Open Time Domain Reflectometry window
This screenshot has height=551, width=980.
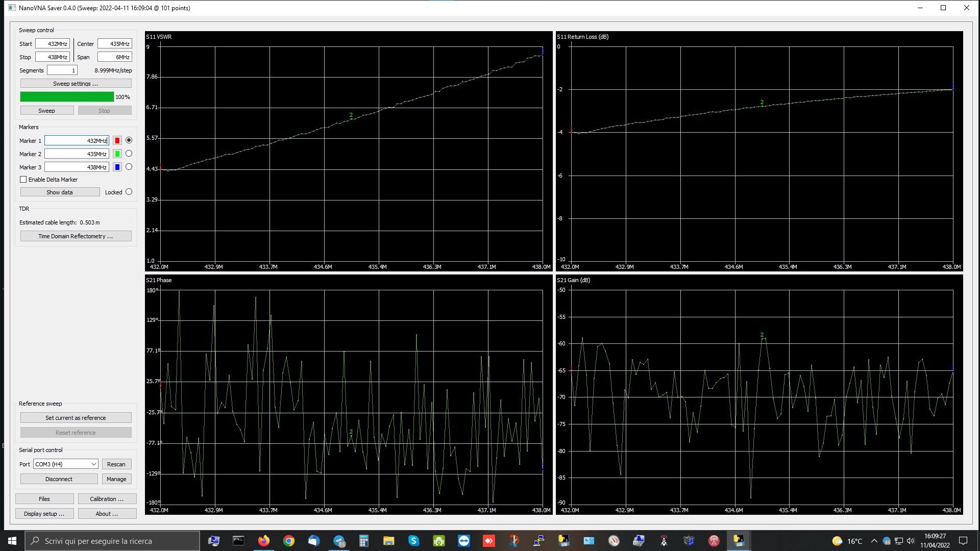76,236
